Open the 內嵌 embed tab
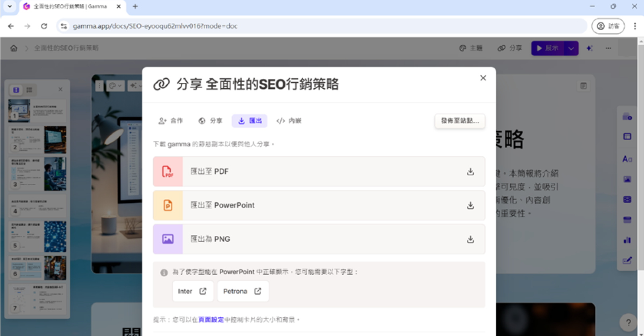The width and height of the screenshot is (644, 336). click(289, 121)
